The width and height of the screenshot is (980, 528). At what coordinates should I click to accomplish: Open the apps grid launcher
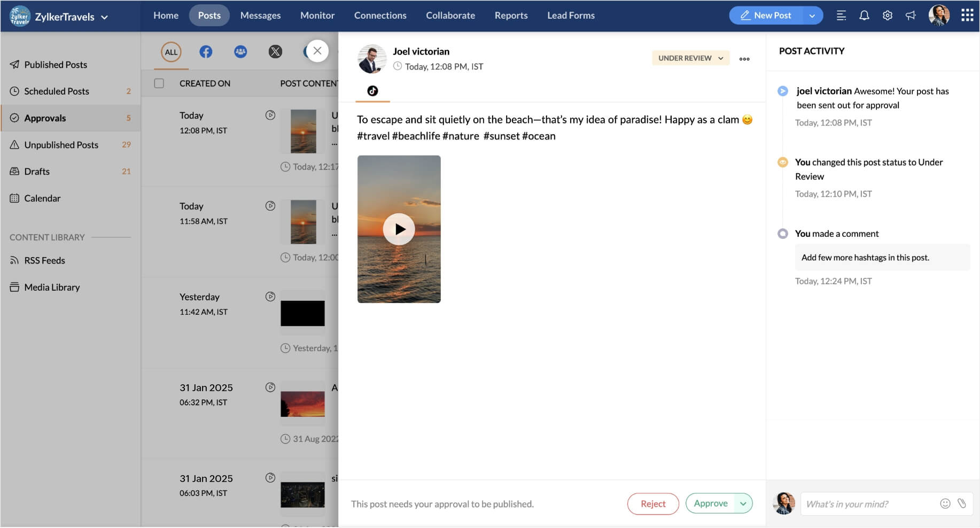point(967,15)
